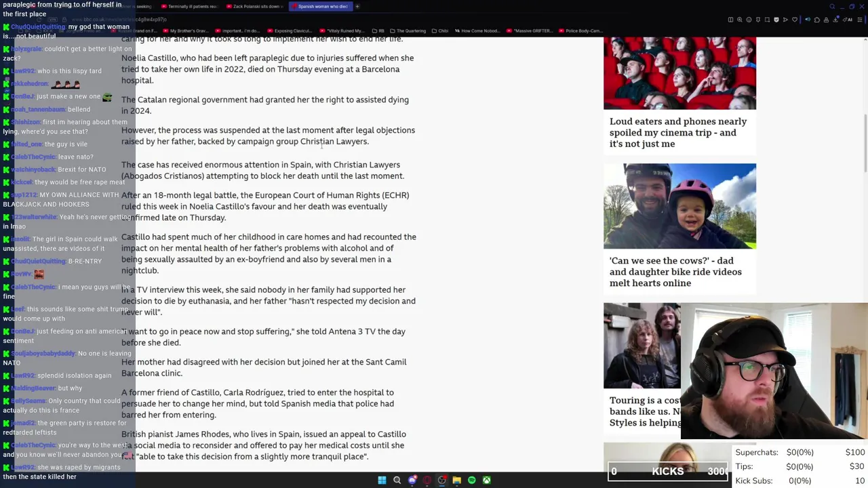The height and width of the screenshot is (488, 868).
Task: Open the 'Exposing Clavicul...' bookmark
Action: coord(290,30)
